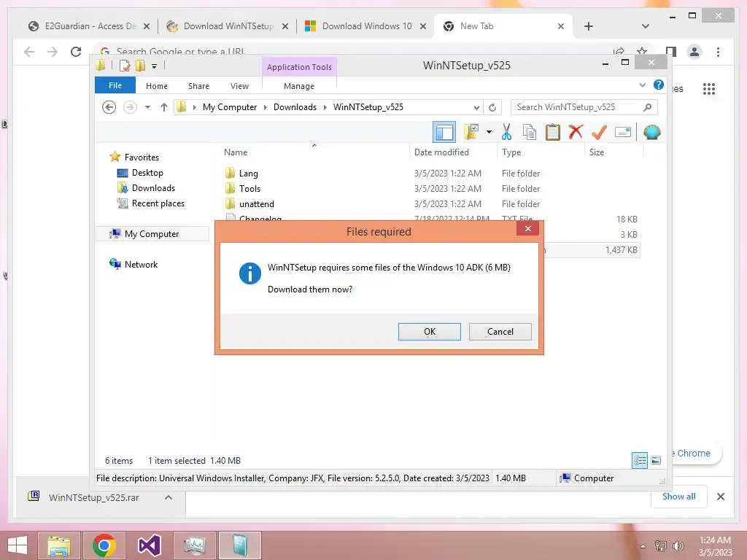The width and height of the screenshot is (747, 560).
Task: Open Visual Studio from taskbar
Action: 149,545
